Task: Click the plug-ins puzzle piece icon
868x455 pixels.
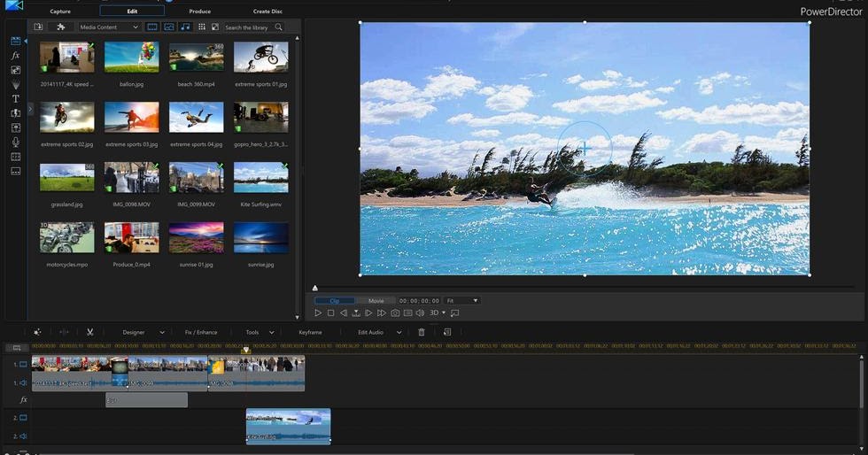Action: (x=61, y=27)
